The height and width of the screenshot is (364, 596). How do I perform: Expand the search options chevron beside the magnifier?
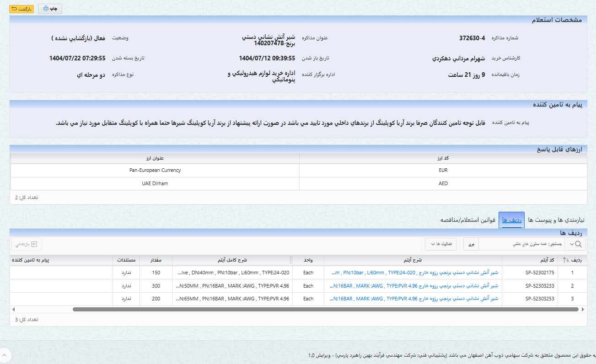pyautogui.click(x=571, y=244)
